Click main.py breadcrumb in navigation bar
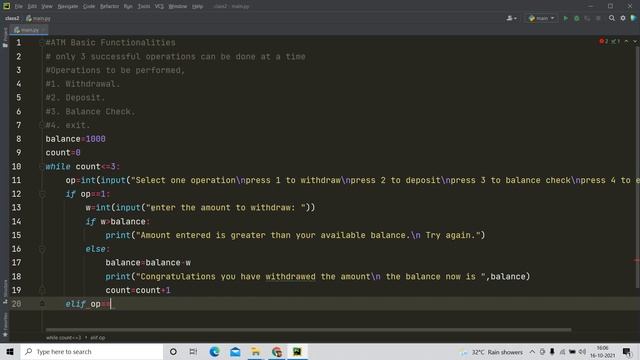 tap(38, 18)
